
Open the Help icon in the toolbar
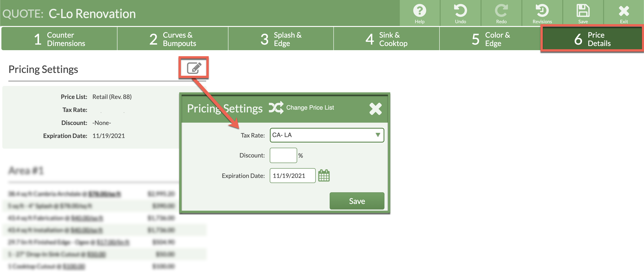coord(420,13)
